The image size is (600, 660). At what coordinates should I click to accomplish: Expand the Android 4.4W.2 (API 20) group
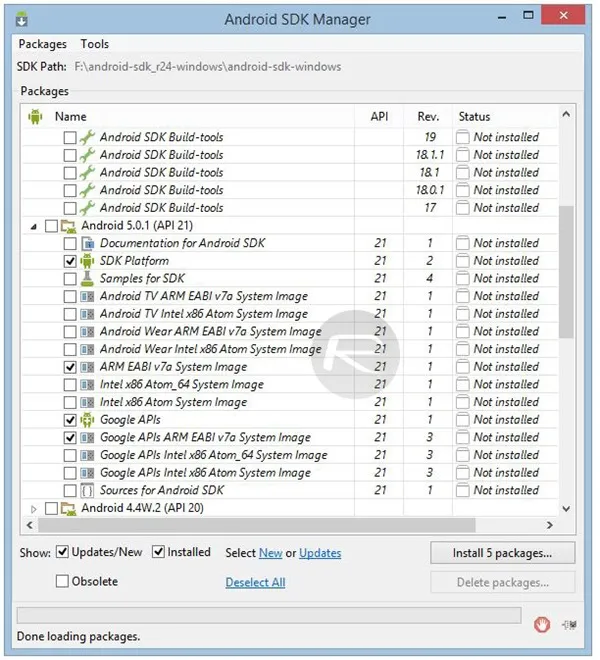pyautogui.click(x=34, y=509)
